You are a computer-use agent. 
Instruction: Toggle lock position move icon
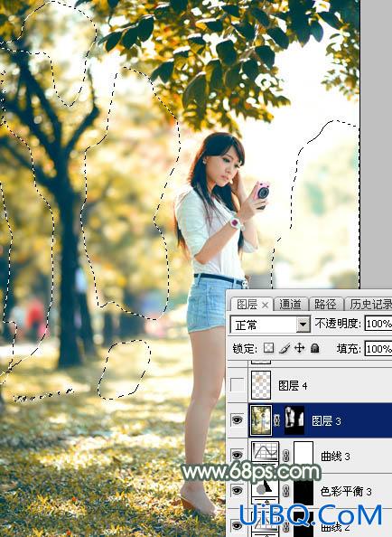(x=299, y=348)
